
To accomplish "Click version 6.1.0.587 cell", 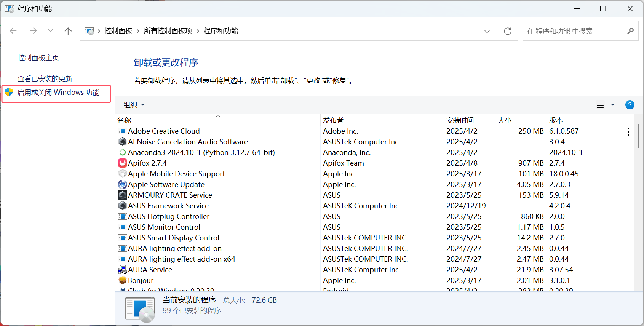I will pyautogui.click(x=564, y=131).
